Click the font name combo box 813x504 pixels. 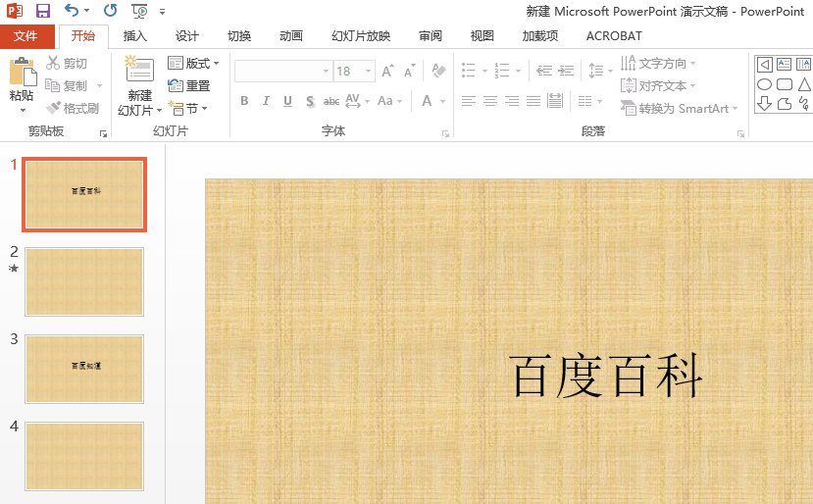(x=283, y=71)
